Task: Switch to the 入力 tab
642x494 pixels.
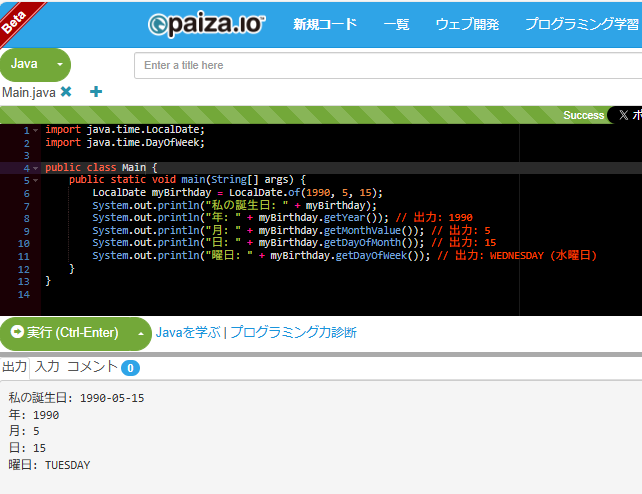Action: tap(47, 367)
